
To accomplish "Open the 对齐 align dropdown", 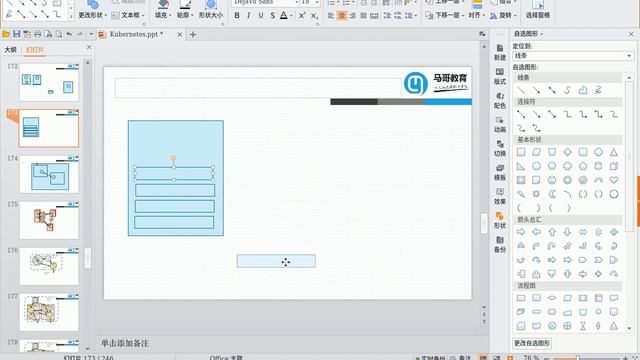I will (x=476, y=15).
